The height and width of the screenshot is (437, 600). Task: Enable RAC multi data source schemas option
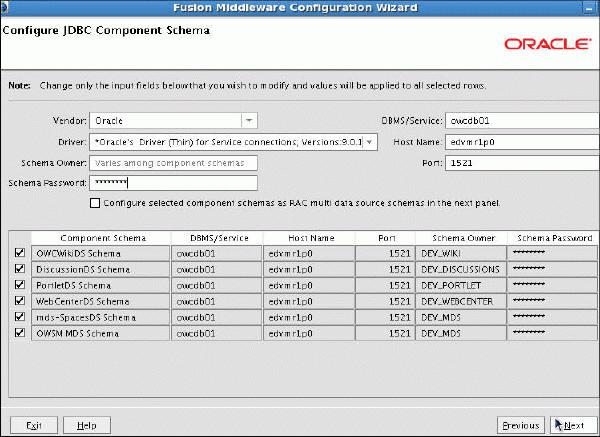95,203
